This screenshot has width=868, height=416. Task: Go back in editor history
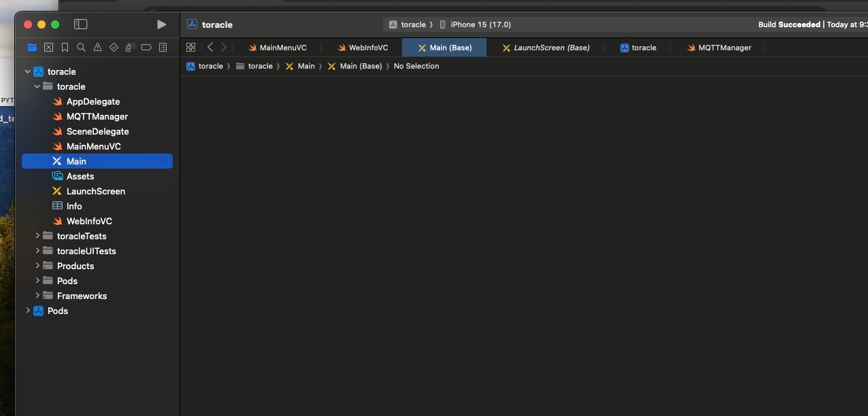click(x=210, y=48)
